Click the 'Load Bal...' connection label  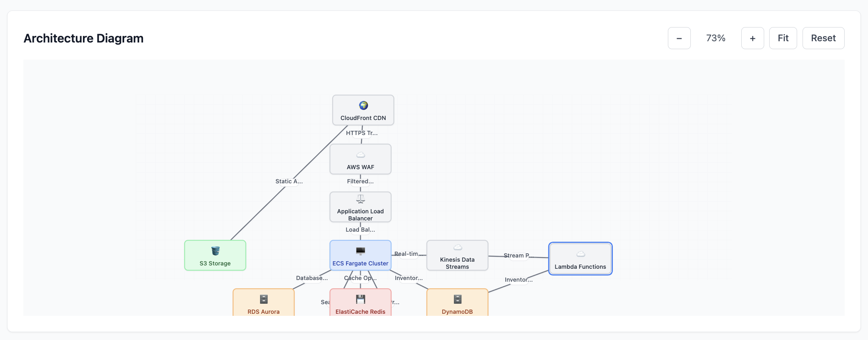(x=360, y=230)
